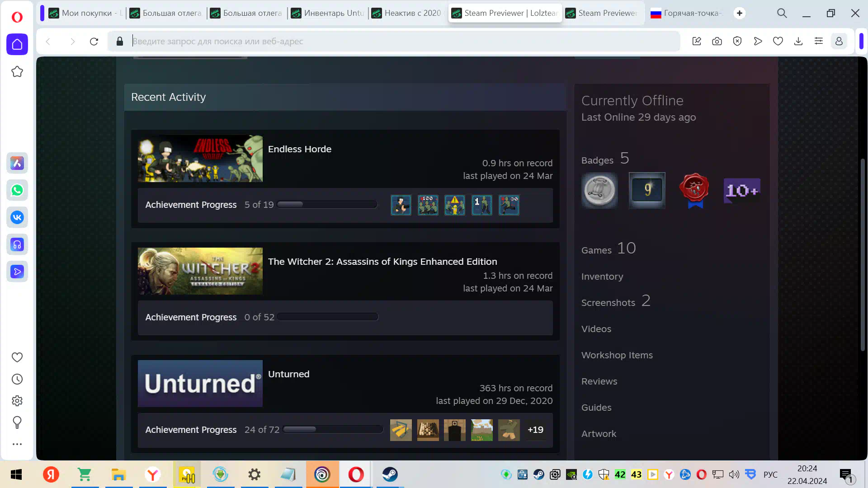Open Windows Start menu
The image size is (868, 488).
(x=16, y=474)
